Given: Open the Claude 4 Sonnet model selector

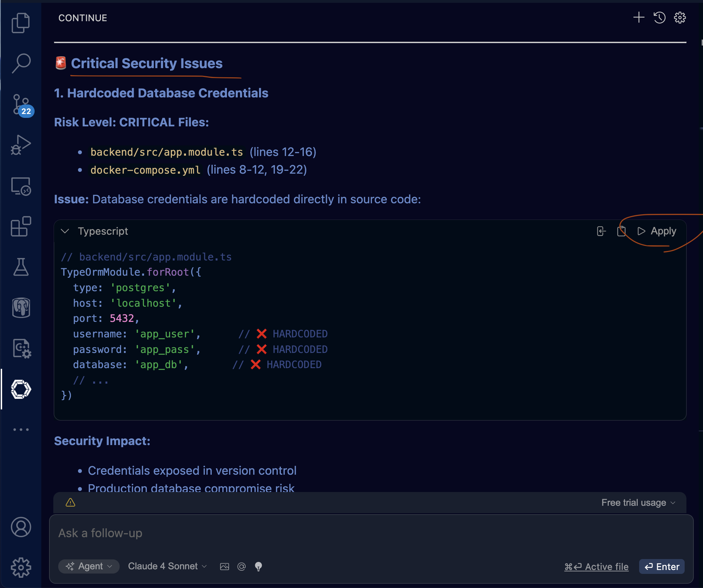Looking at the screenshot, I should (x=167, y=566).
